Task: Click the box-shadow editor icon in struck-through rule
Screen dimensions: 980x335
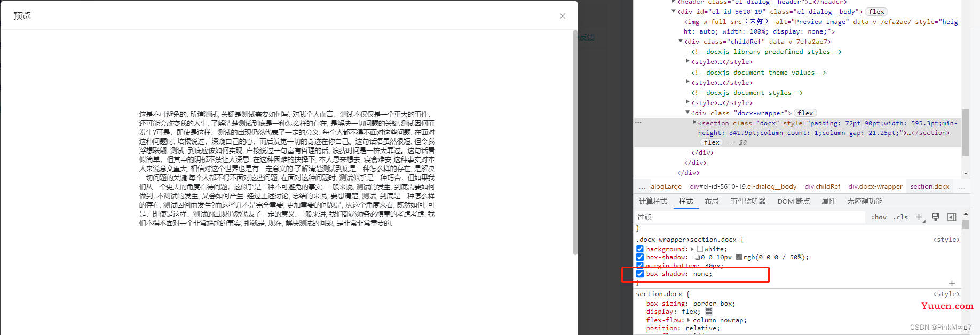Action: pyautogui.click(x=697, y=257)
